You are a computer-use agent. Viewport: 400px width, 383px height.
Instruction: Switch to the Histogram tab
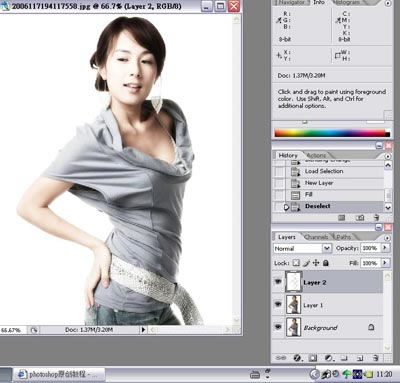coord(347,2)
